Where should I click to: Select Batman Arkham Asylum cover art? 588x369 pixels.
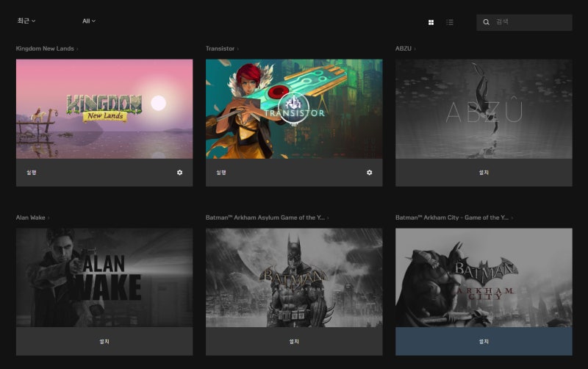click(294, 278)
